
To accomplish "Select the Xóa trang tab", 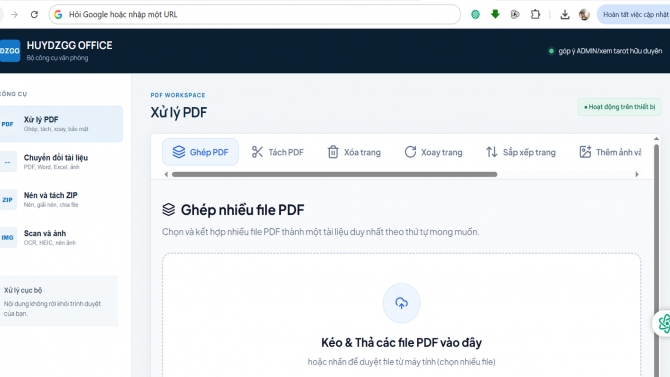I will pos(354,152).
